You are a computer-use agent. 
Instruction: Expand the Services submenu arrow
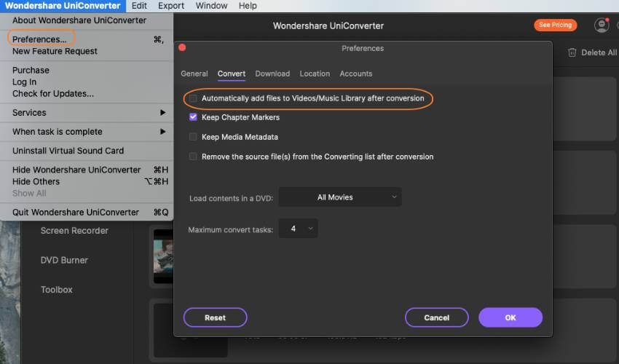162,113
